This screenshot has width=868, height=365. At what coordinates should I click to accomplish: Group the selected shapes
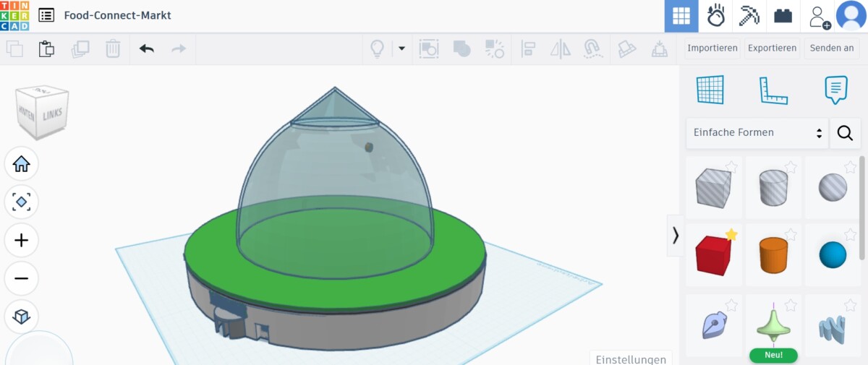click(461, 49)
